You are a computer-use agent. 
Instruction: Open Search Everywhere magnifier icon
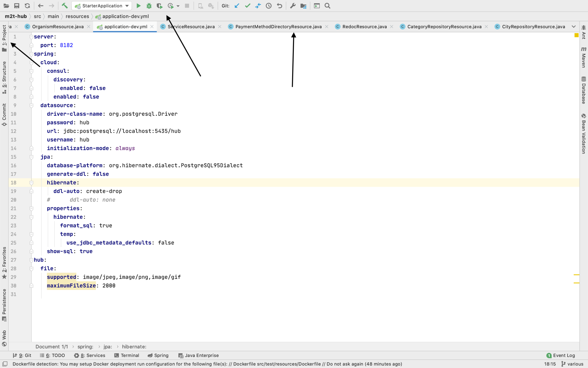click(328, 6)
